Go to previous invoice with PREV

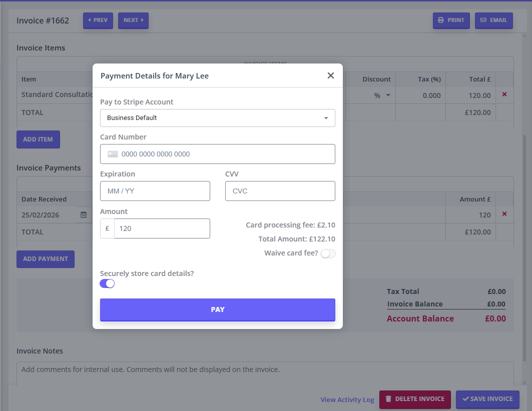click(98, 20)
